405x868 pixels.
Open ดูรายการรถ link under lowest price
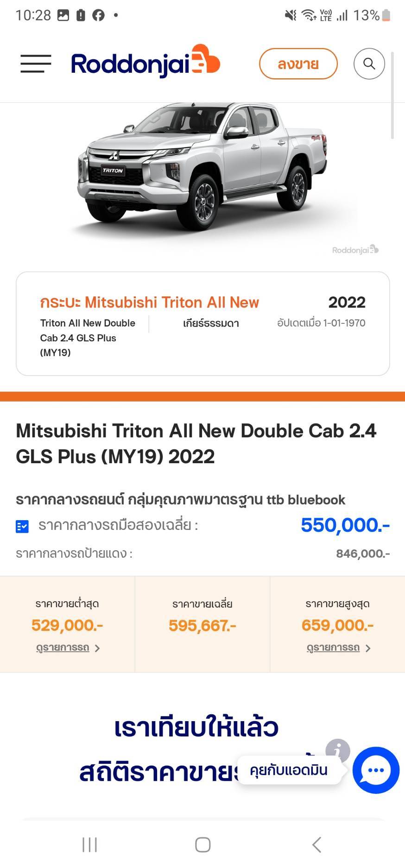(63, 648)
